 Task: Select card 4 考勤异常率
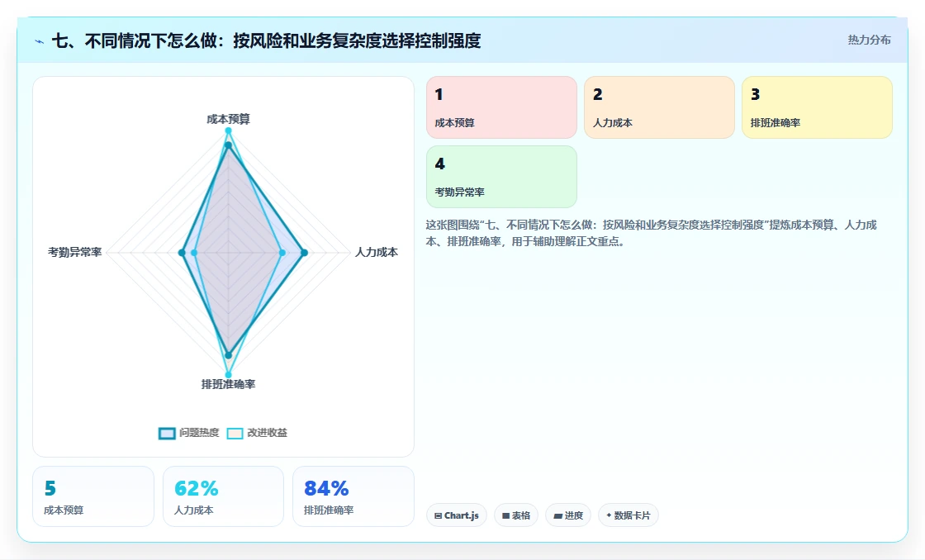coord(501,177)
